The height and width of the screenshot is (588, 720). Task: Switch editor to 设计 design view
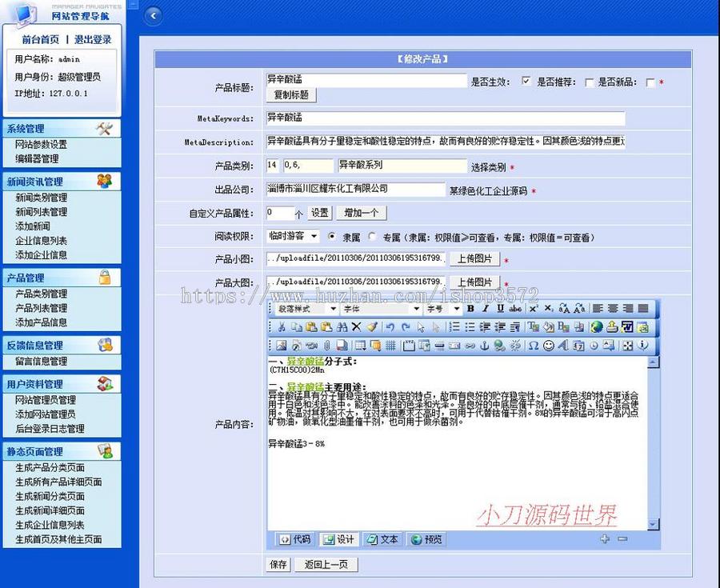tap(339, 539)
